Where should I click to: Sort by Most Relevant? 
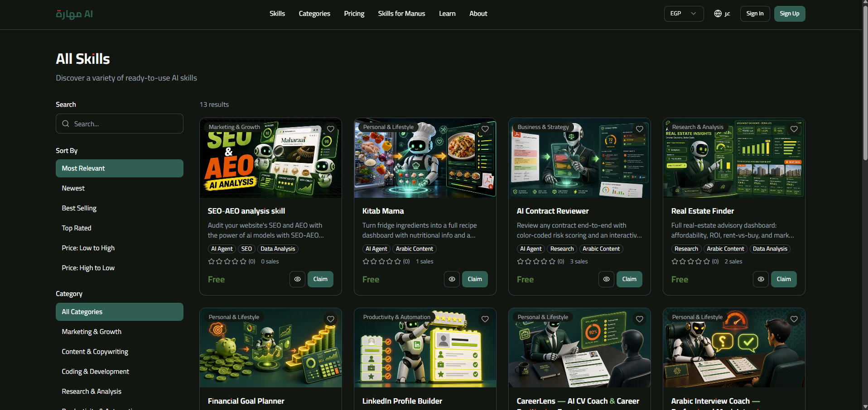click(x=120, y=168)
